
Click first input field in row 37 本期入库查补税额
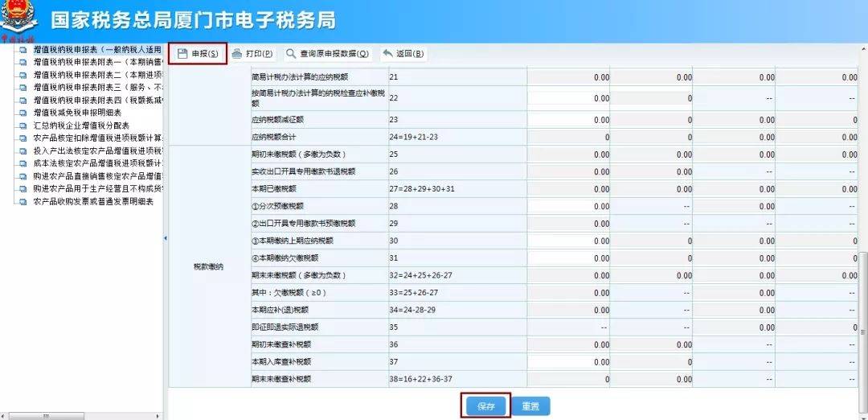point(568,362)
